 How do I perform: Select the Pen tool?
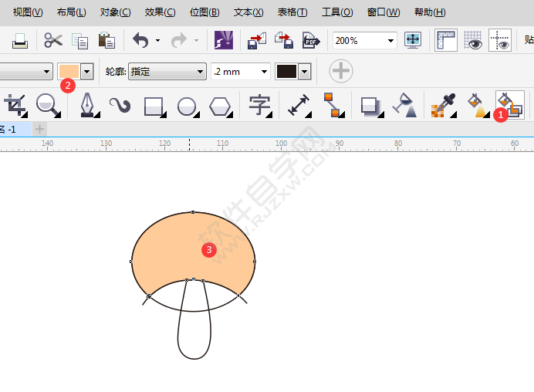pos(86,104)
